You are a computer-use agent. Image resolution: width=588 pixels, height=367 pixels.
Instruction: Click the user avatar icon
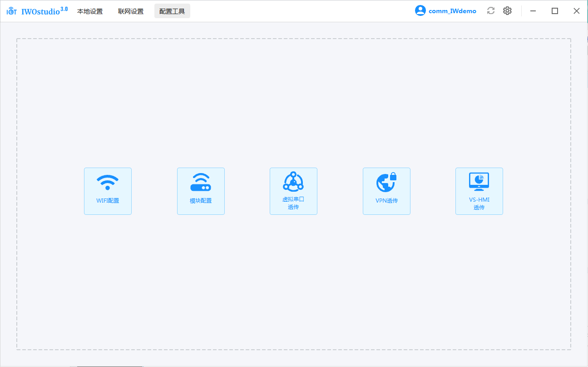[x=420, y=11]
